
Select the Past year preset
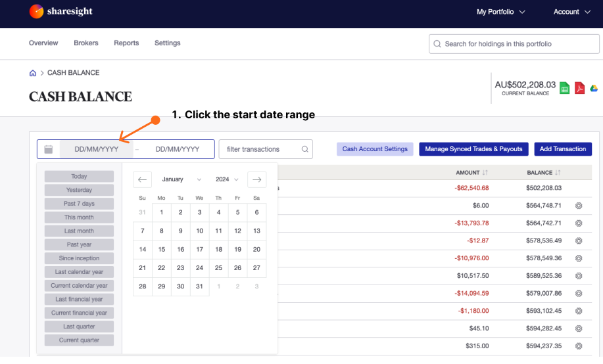(x=79, y=245)
